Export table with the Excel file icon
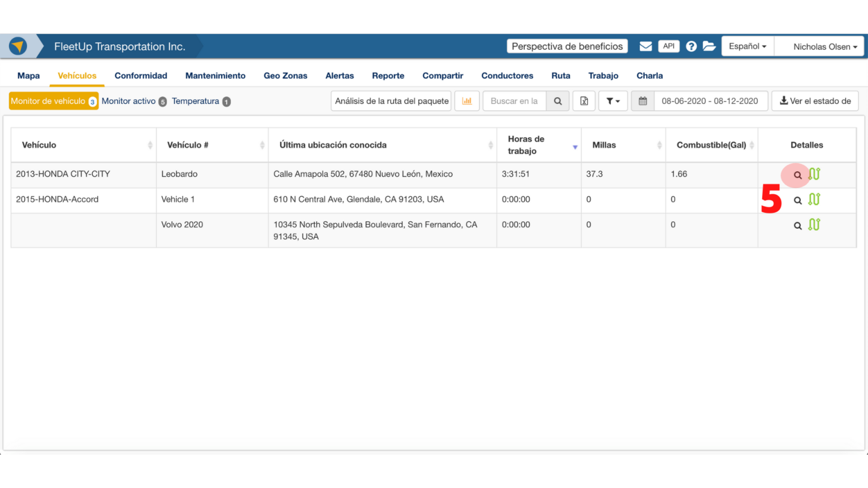This screenshot has height=488, width=868. click(584, 101)
